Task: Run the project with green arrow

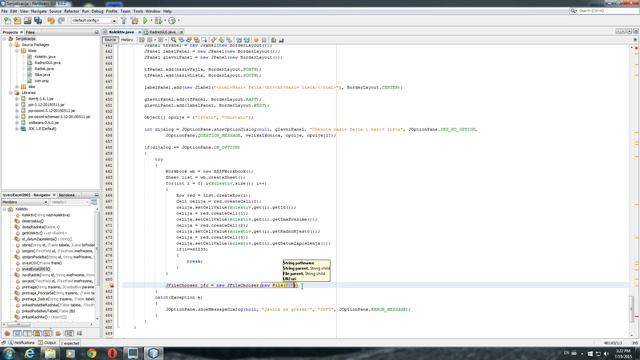Action: (145, 20)
